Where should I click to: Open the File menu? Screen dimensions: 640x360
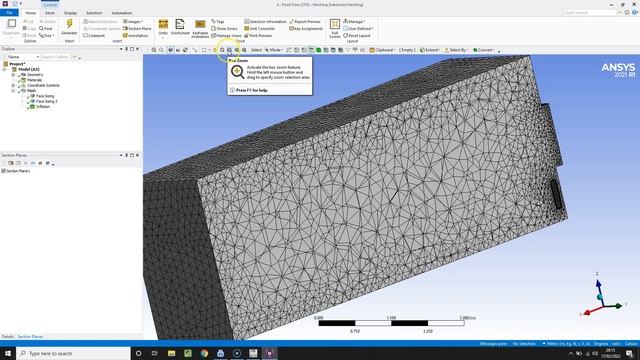9,13
